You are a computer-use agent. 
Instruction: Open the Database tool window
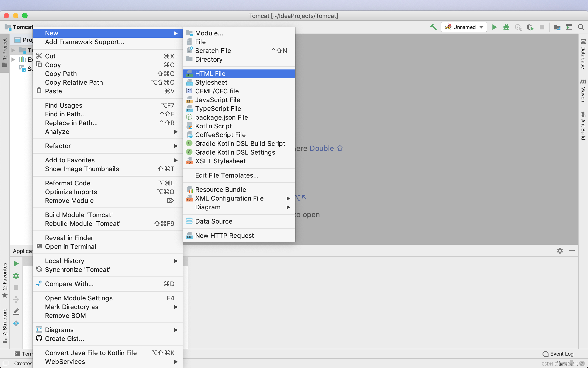(x=583, y=54)
